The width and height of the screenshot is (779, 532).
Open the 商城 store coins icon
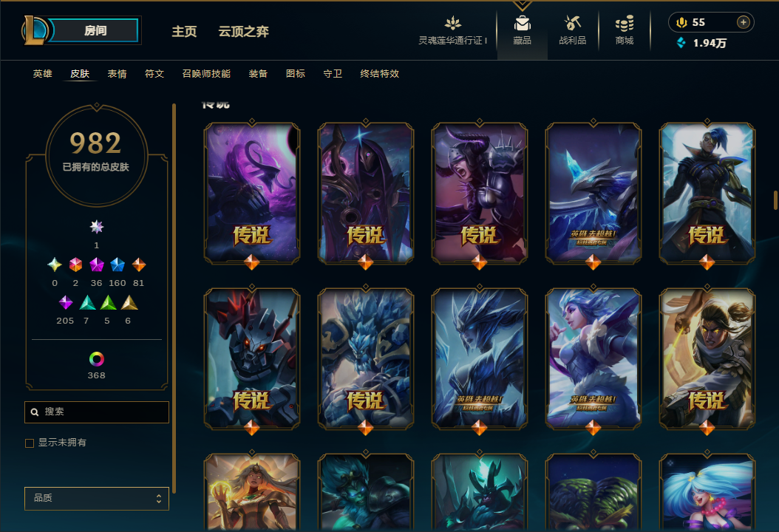pos(624,24)
